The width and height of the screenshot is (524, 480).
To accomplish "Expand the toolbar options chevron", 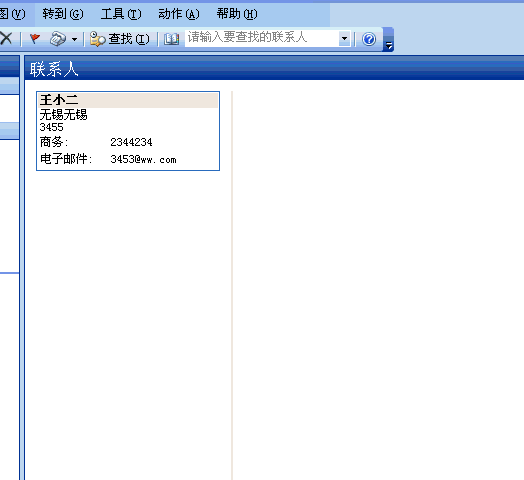I will point(388,39).
